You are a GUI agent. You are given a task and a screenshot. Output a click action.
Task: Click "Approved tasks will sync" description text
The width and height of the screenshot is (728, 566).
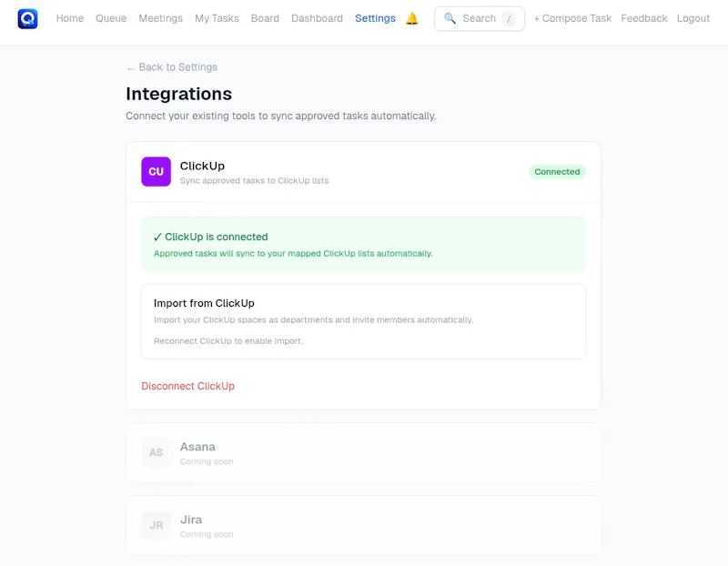click(x=293, y=254)
